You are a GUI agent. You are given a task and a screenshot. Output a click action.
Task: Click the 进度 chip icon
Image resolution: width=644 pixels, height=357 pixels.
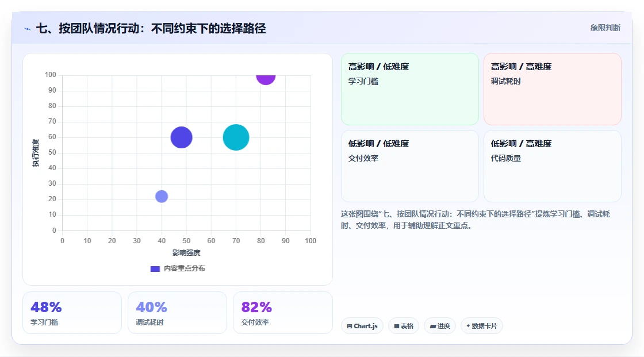[433, 326]
